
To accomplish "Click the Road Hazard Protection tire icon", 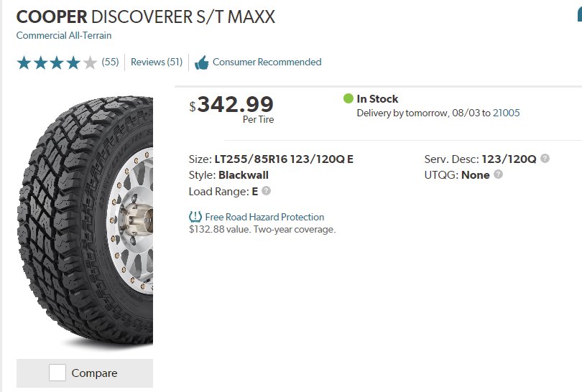I will (195, 217).
